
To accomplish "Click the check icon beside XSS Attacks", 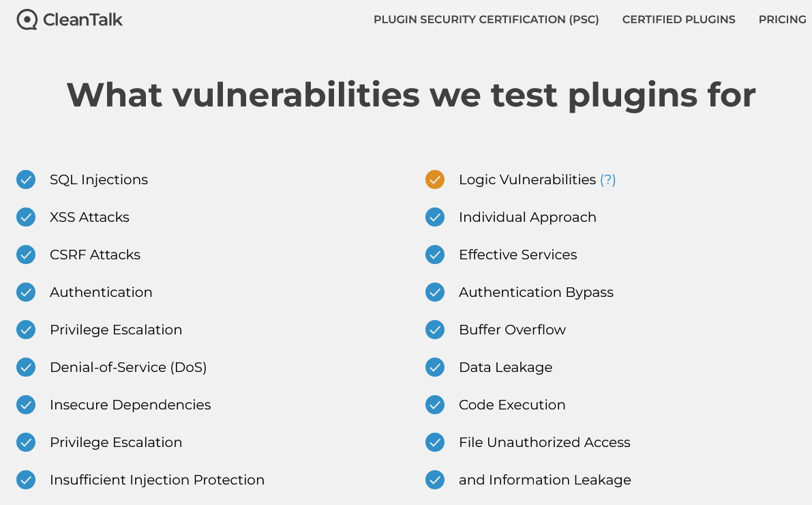I will point(26,217).
